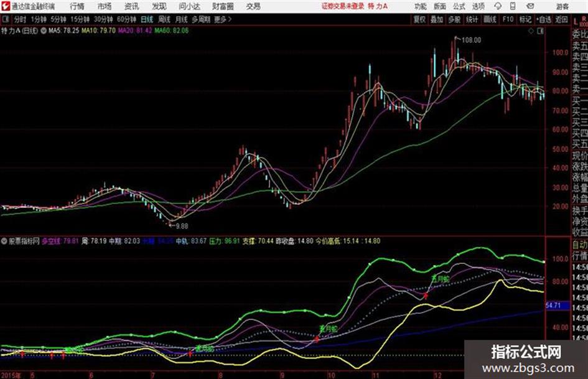588x379 pixels.
Task: Switch to the 30分钟 period
Action: pos(103,19)
